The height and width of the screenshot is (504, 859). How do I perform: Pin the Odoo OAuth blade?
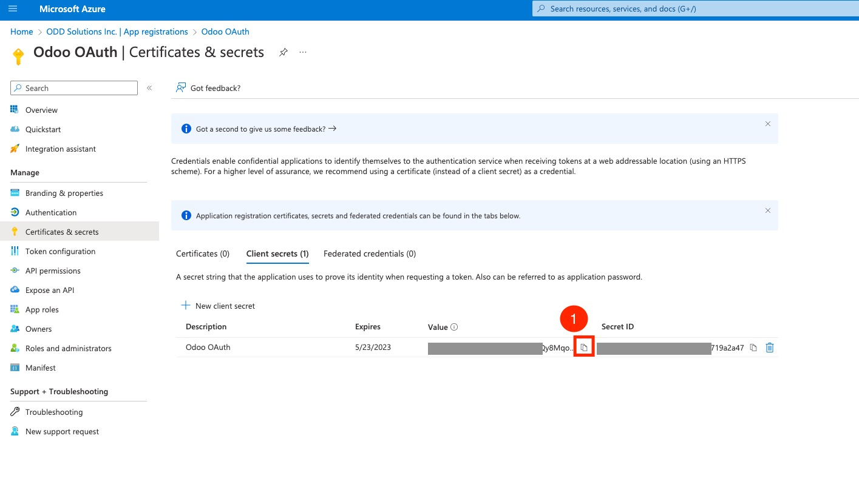click(283, 52)
